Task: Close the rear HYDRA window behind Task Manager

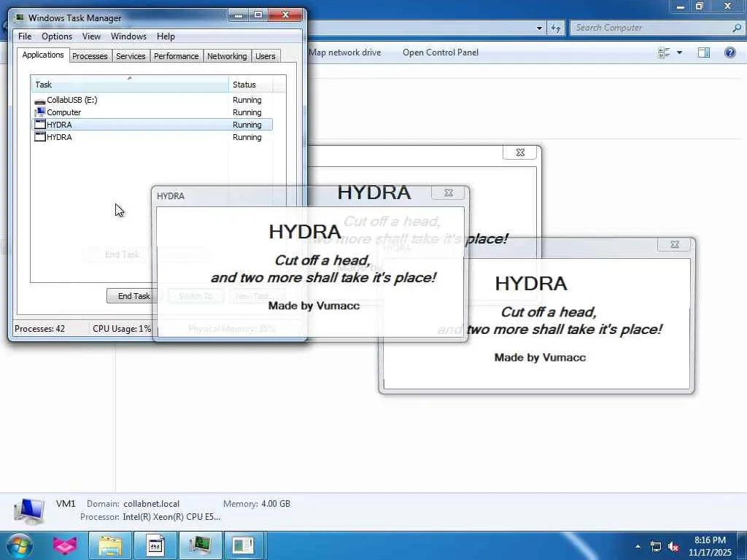Action: [x=519, y=152]
